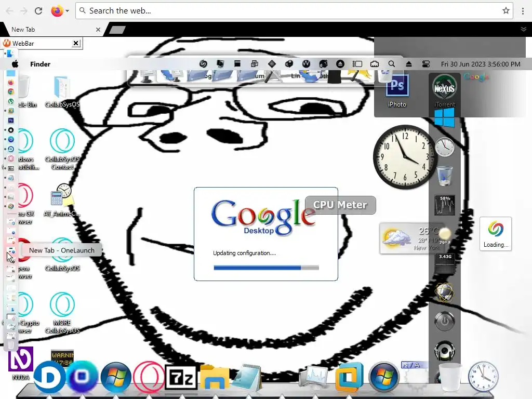Open the Finder menu
Image resolution: width=532 pixels, height=399 pixels.
(x=40, y=64)
